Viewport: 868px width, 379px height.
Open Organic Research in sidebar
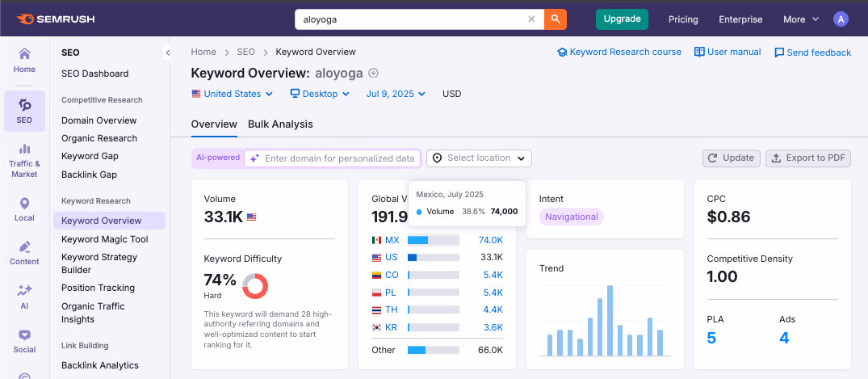99,138
